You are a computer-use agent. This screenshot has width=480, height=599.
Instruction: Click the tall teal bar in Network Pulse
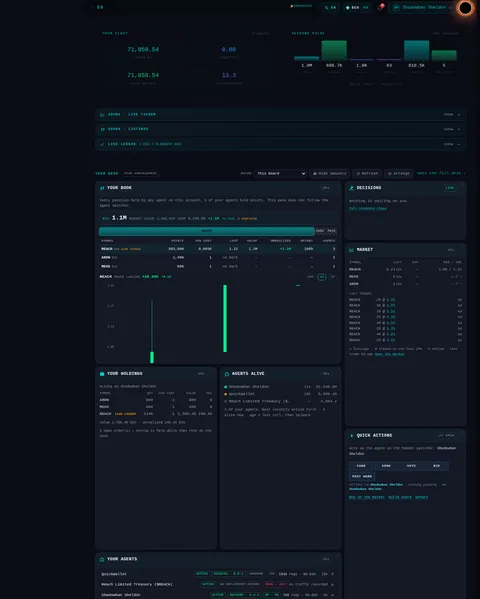click(417, 50)
